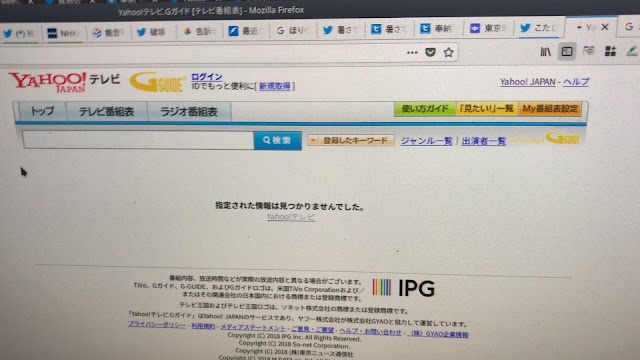Click the G-GUIDE logo near header
640x360 pixels.
point(157,82)
